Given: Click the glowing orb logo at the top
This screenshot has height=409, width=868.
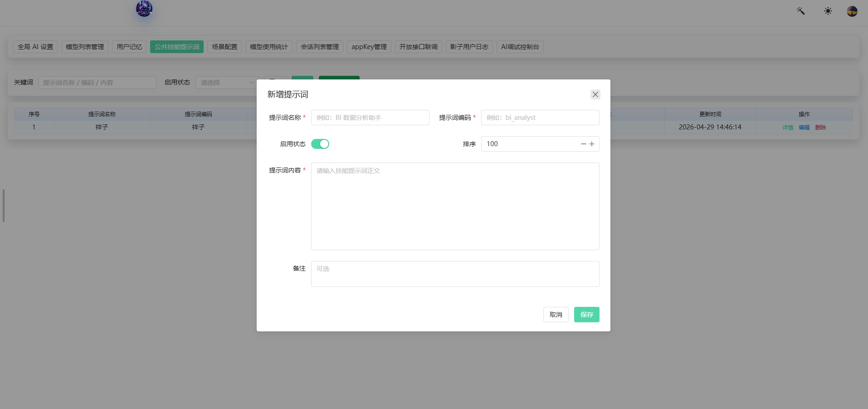Looking at the screenshot, I should click(x=144, y=9).
